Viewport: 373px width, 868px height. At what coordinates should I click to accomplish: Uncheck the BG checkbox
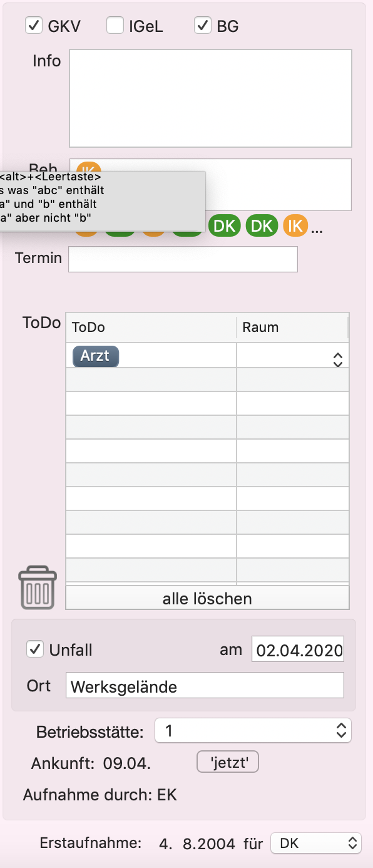202,26
